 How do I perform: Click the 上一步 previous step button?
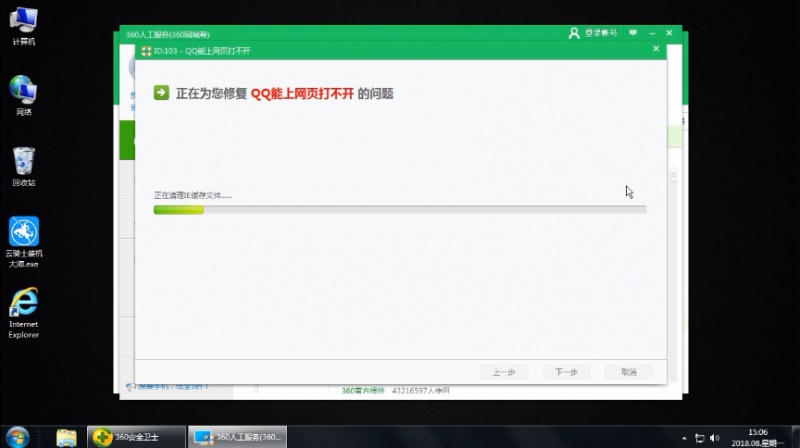pyautogui.click(x=504, y=372)
